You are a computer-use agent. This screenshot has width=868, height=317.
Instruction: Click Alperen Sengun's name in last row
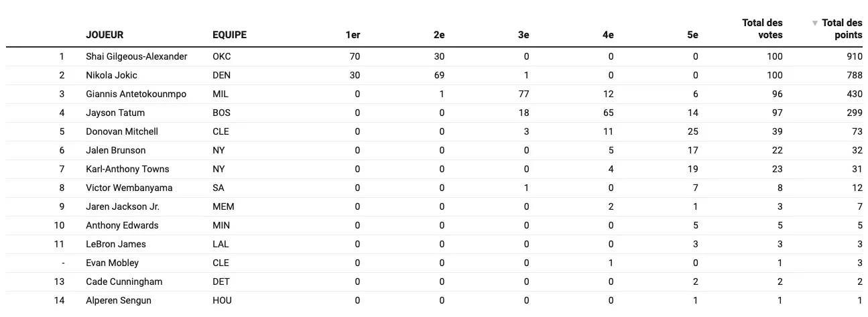coord(119,300)
